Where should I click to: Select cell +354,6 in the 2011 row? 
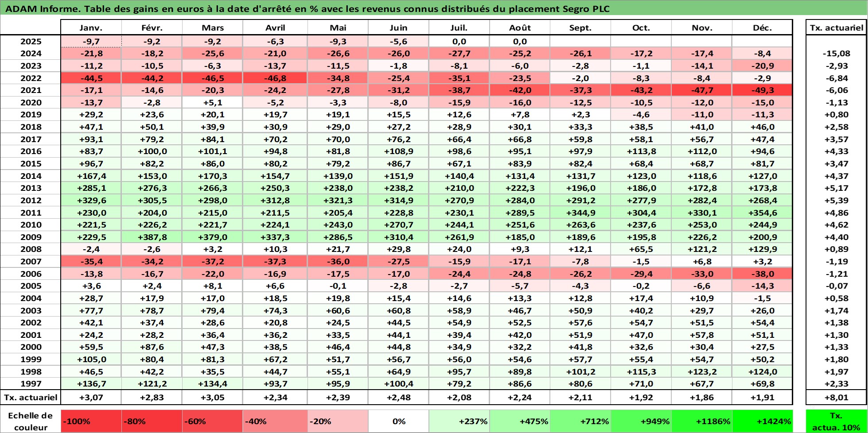pos(762,213)
